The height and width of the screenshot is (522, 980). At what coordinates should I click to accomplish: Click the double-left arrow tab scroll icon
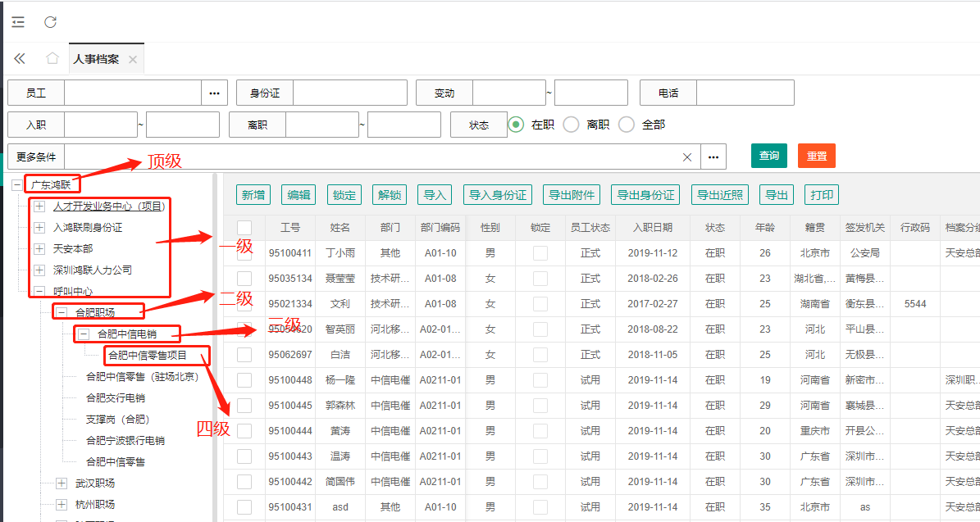[20, 59]
